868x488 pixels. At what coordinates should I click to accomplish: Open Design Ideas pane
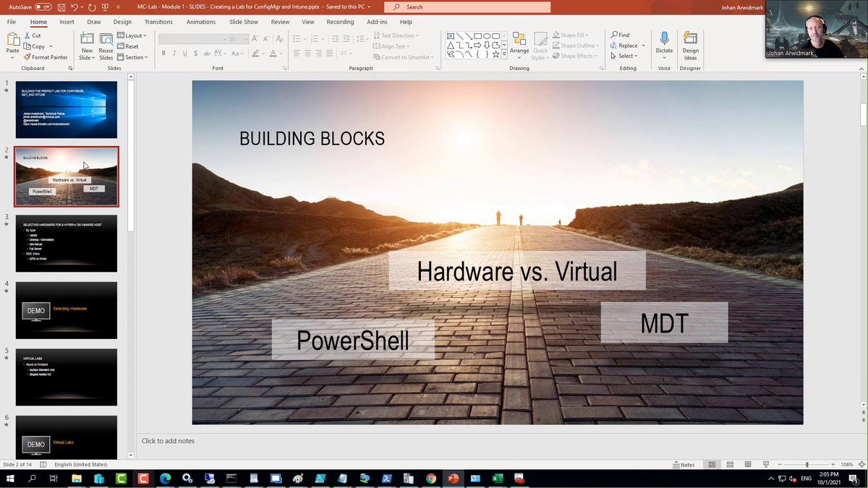(x=691, y=45)
